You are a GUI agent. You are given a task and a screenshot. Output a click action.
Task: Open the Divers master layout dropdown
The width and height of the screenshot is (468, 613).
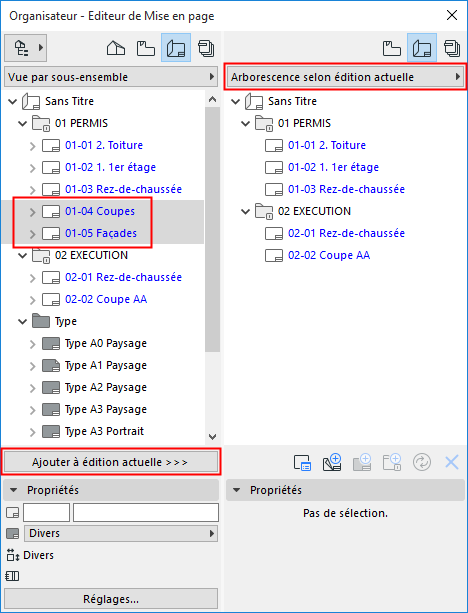121,533
